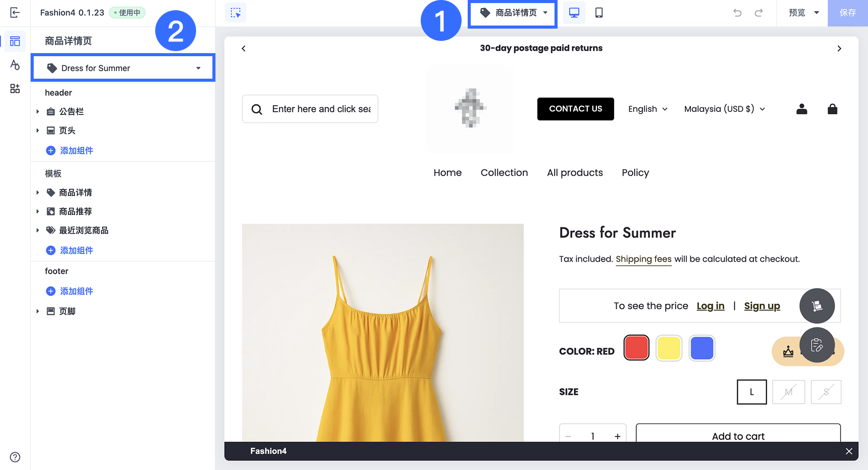Click the CONTACT US button
This screenshot has width=868, height=470.
coord(575,109)
